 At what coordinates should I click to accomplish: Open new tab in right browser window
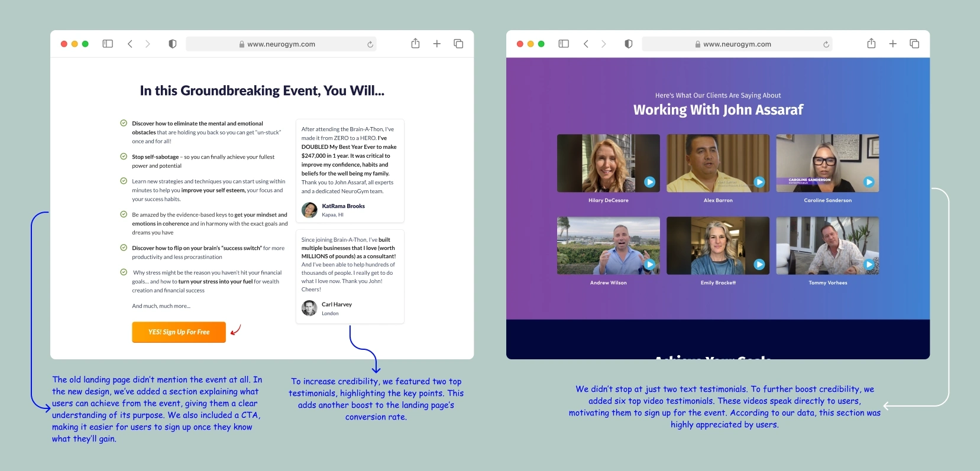click(x=893, y=44)
